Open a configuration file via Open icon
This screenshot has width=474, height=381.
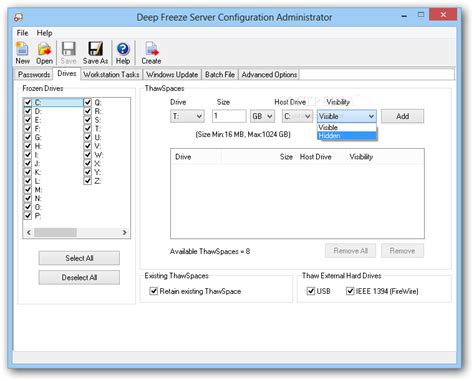(44, 53)
